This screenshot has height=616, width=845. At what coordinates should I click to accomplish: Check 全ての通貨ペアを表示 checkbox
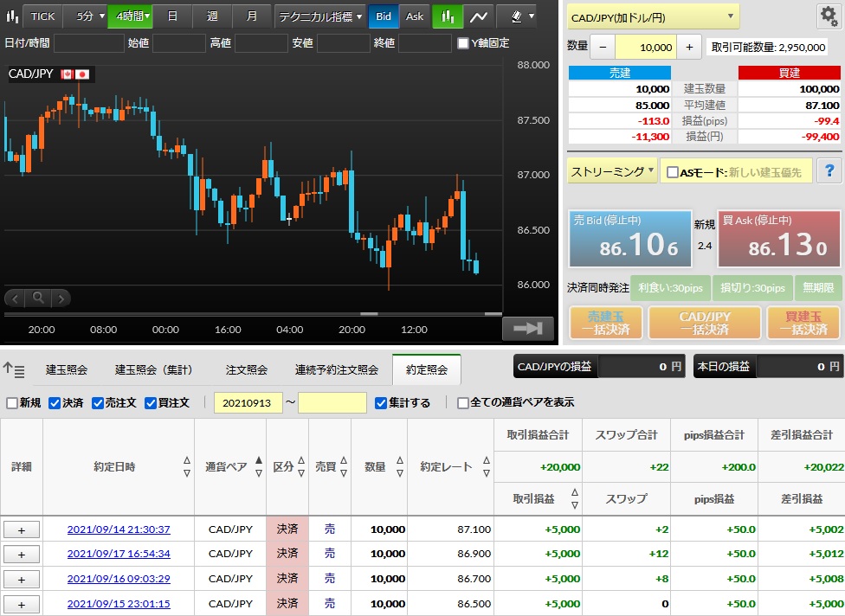(x=463, y=403)
